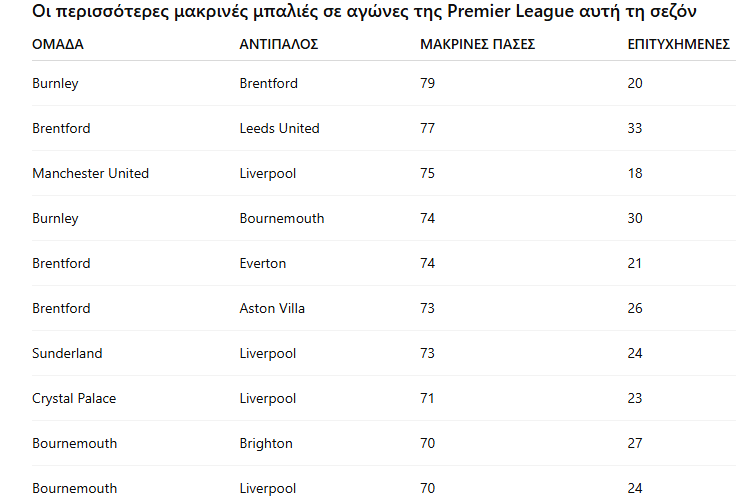Click the ΑΝΤΙΠΑΛΟΣ column header

pos(279,45)
